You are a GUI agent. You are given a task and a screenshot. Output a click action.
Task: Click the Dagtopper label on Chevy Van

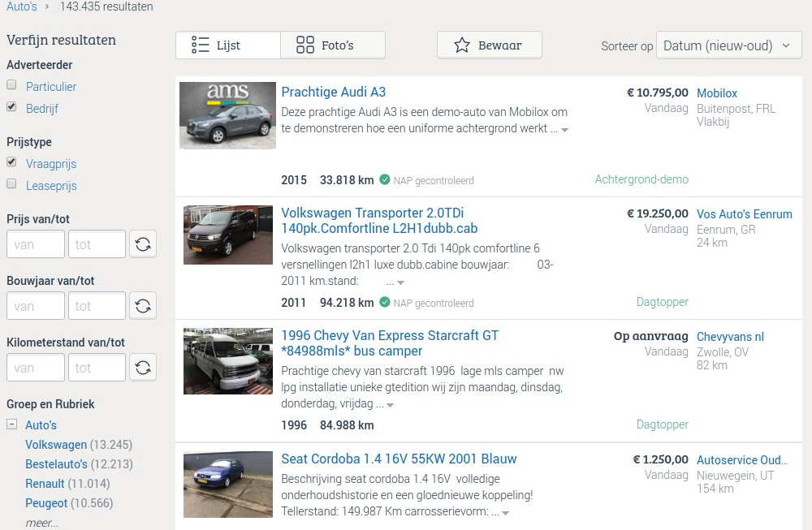(663, 424)
